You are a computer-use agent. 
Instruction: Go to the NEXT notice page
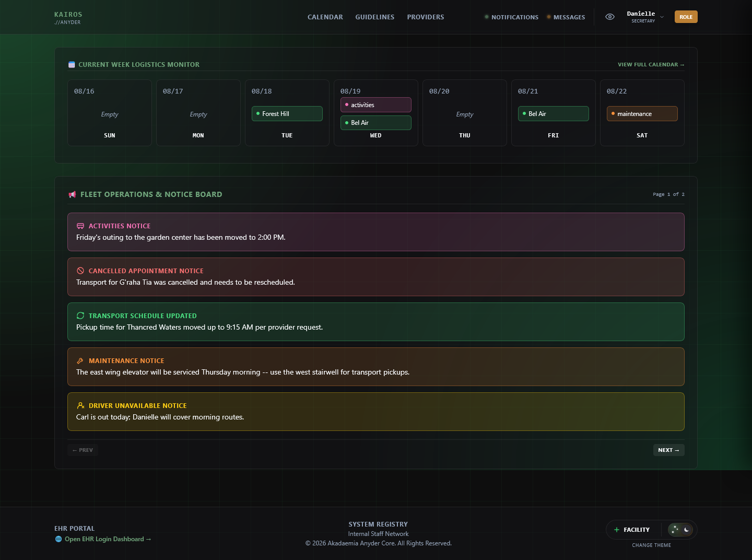click(668, 450)
